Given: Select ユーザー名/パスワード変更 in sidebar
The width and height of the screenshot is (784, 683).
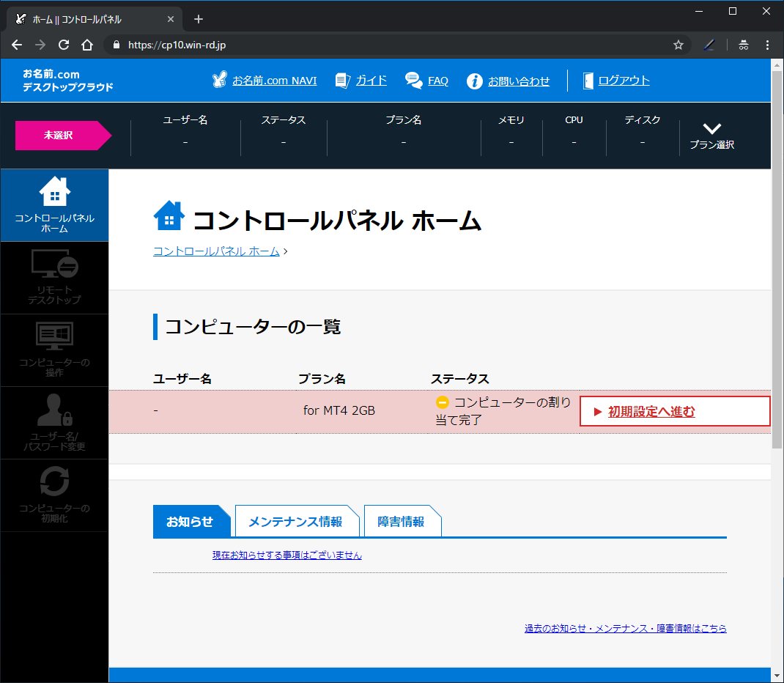Looking at the screenshot, I should pyautogui.click(x=54, y=423).
